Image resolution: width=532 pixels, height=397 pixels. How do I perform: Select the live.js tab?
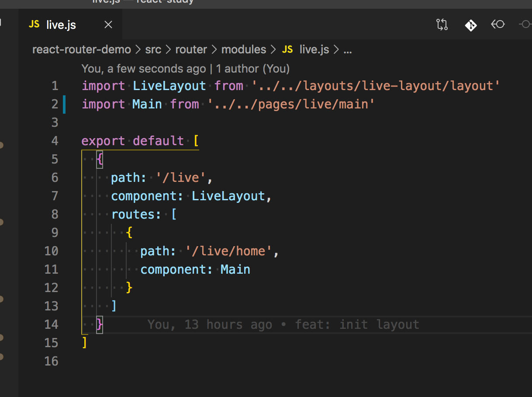tap(70, 25)
